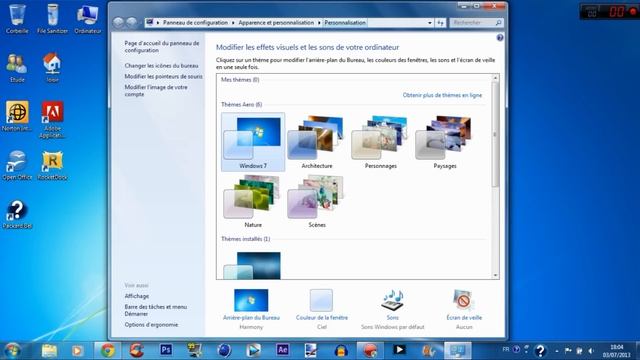The image size is (640, 360).
Task: Click Apparence et personnalisation breadcrumb
Action: coord(276,23)
